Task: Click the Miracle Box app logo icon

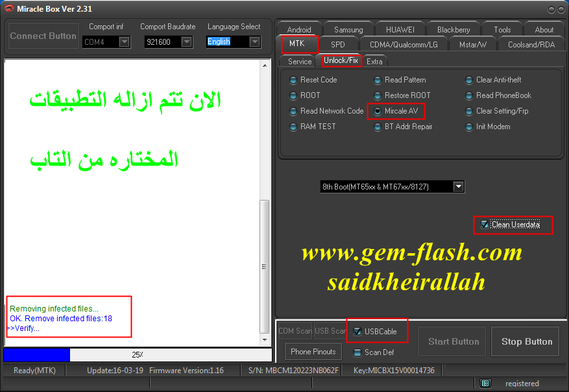Action: [x=8, y=8]
